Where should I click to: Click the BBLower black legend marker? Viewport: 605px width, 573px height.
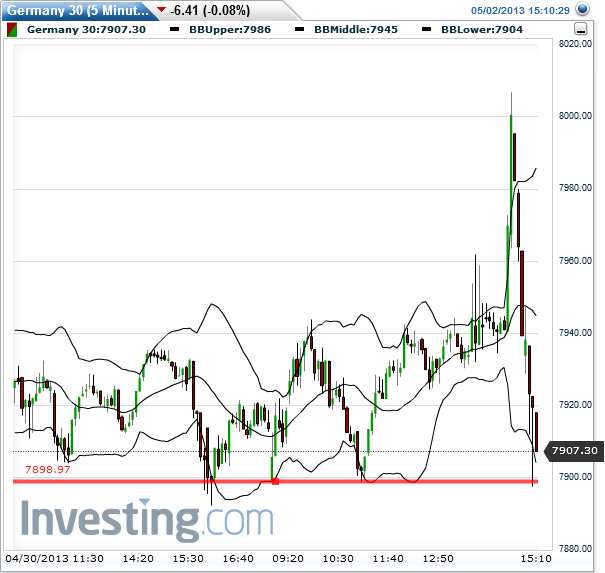pos(426,29)
